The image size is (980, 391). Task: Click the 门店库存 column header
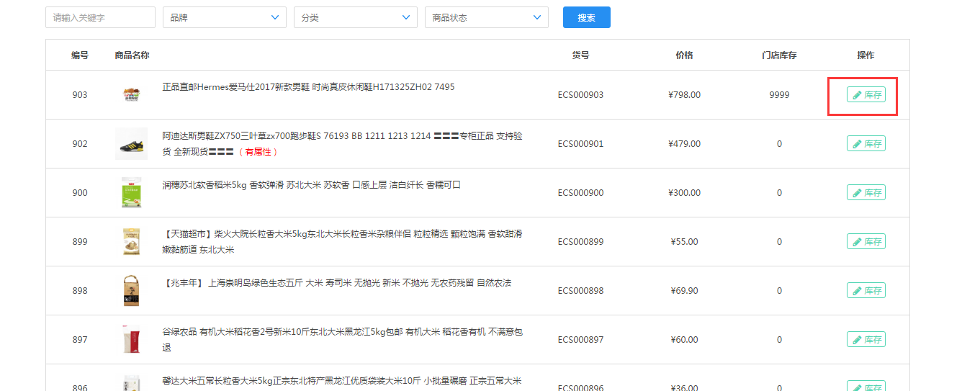point(779,55)
